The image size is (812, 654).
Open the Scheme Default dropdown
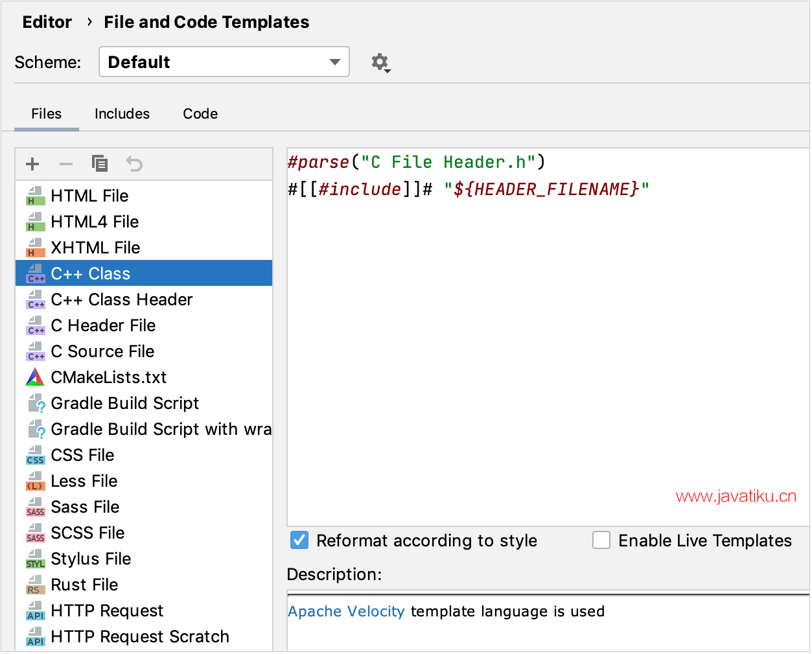[x=224, y=62]
